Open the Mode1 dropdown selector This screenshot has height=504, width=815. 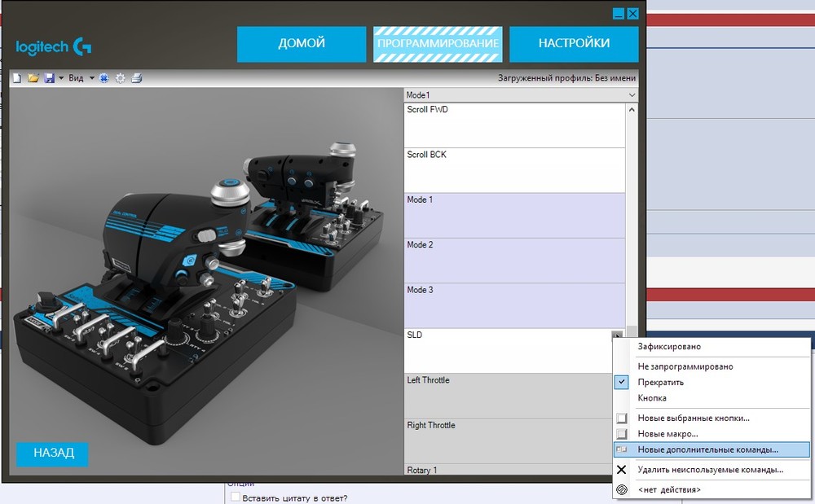pos(520,95)
